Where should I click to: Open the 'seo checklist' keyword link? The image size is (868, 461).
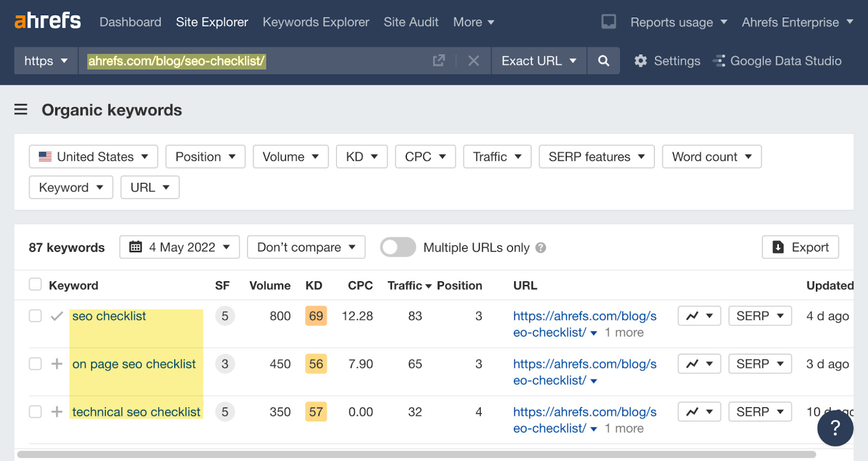pyautogui.click(x=109, y=316)
